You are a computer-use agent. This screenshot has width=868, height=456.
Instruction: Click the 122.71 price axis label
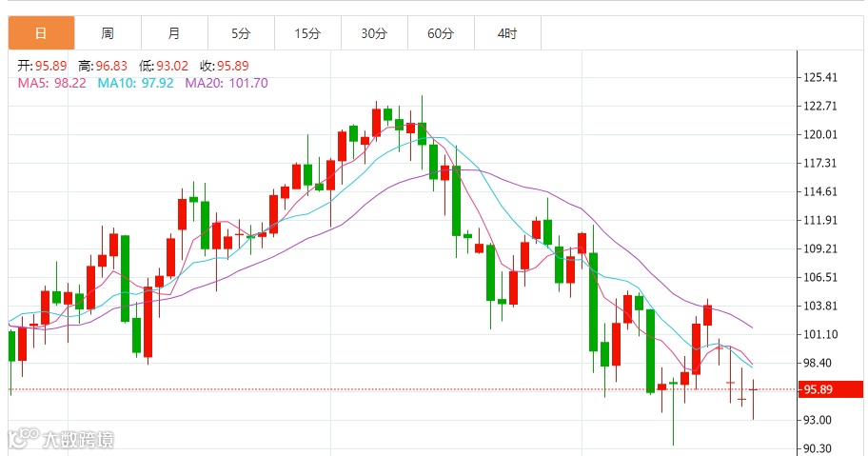pos(820,106)
